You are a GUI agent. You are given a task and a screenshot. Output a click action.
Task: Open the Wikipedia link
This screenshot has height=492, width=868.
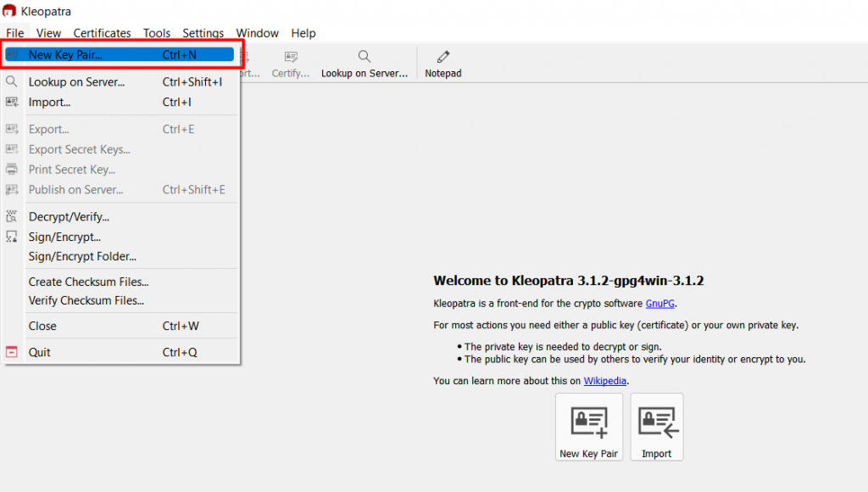(x=605, y=381)
